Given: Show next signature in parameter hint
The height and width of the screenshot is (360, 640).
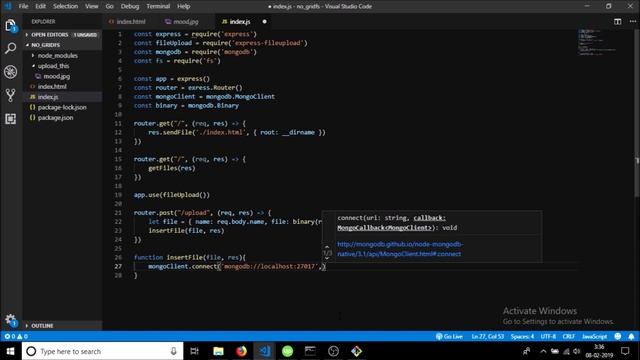Looking at the screenshot, I should pos(327,258).
